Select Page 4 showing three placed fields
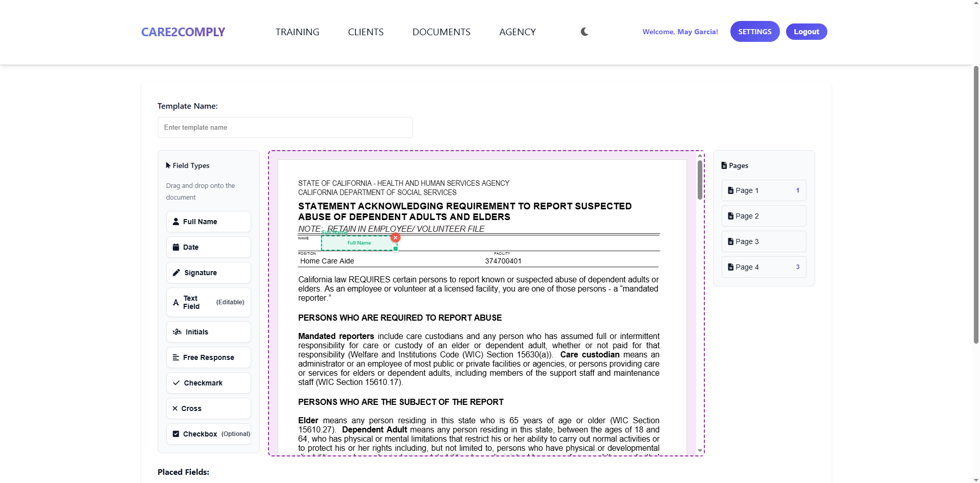Image resolution: width=980 pixels, height=483 pixels. click(763, 267)
